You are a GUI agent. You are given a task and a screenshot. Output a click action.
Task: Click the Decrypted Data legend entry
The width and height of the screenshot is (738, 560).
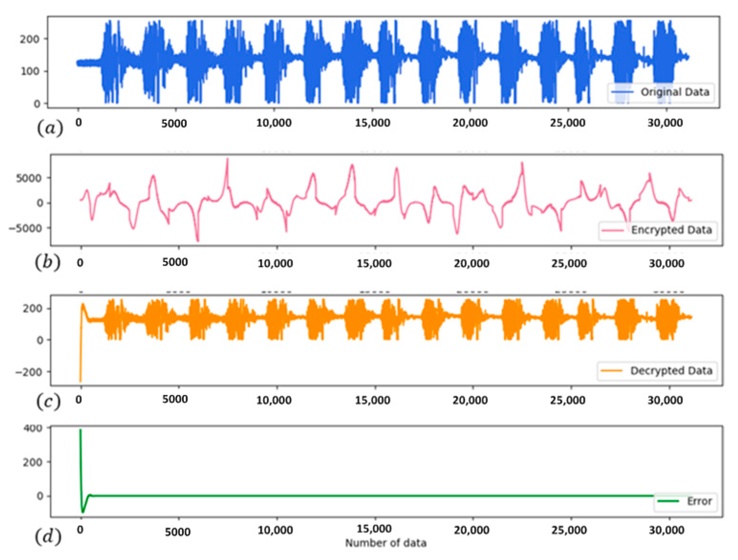pos(671,371)
